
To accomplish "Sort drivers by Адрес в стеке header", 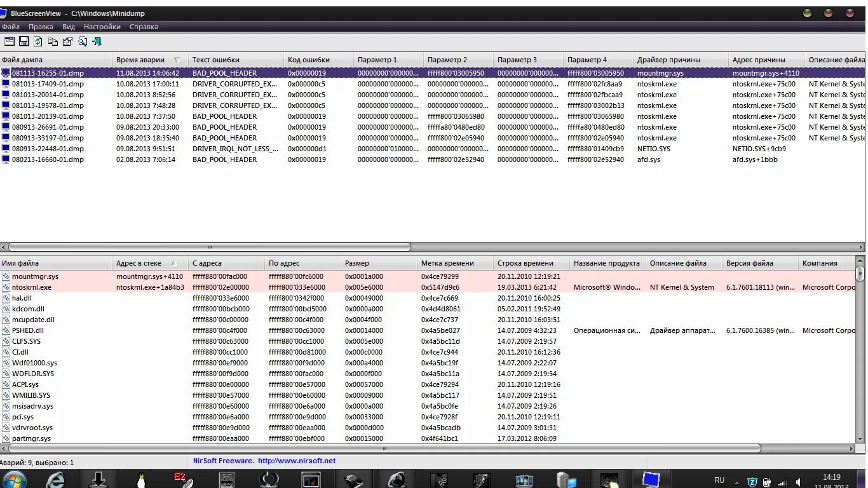I will pyautogui.click(x=150, y=263).
